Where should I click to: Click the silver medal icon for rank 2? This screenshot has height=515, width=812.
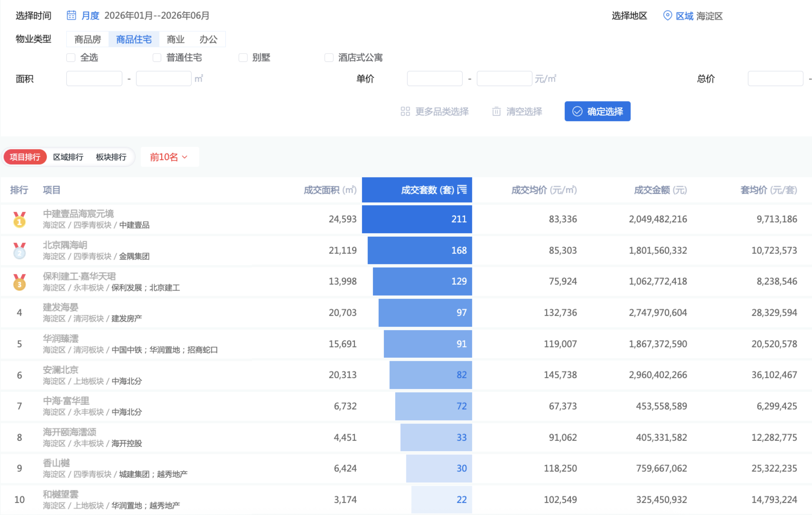coord(19,251)
